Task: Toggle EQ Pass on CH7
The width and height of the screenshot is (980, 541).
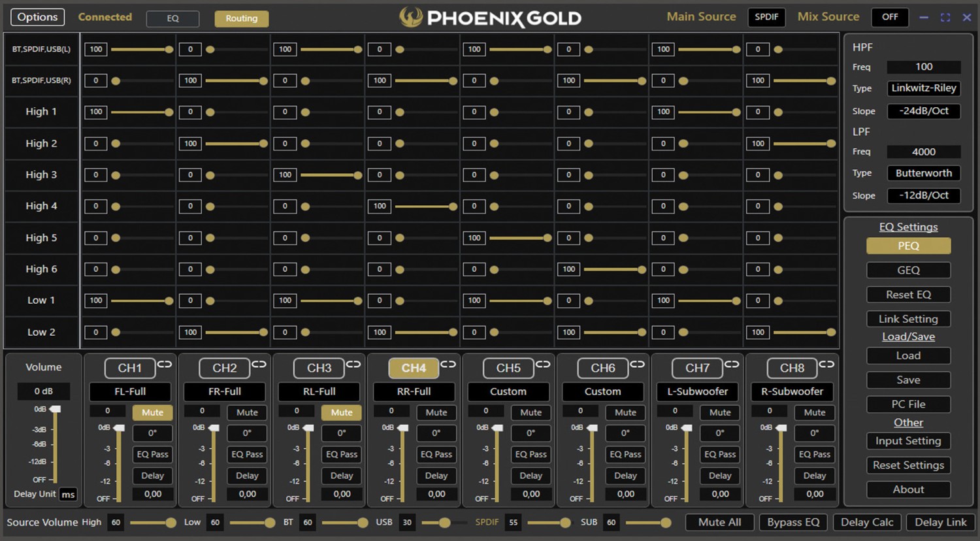Action: (x=720, y=454)
